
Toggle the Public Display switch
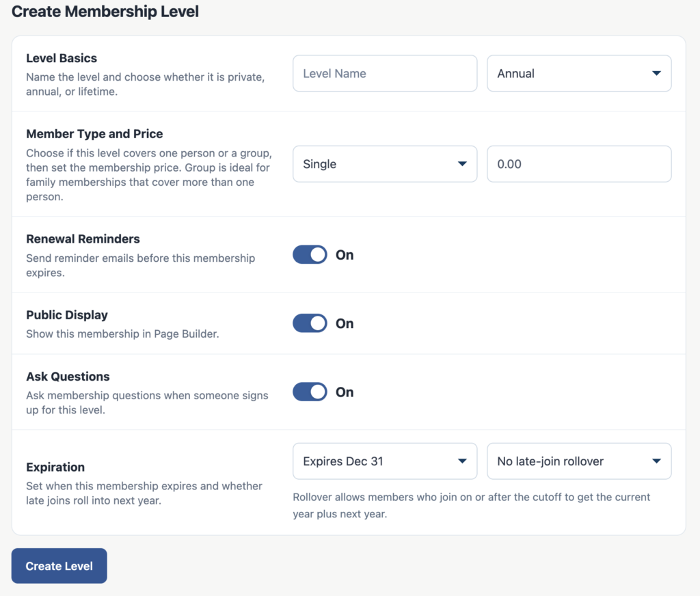point(310,323)
